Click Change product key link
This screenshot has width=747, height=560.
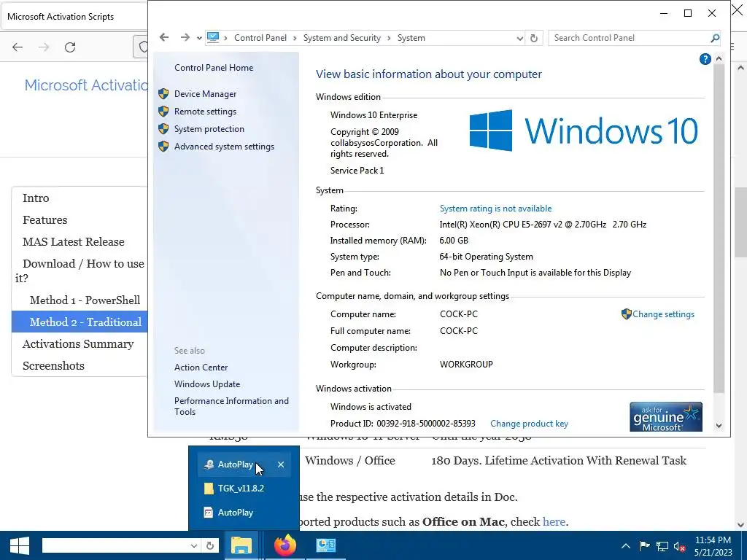529,424
